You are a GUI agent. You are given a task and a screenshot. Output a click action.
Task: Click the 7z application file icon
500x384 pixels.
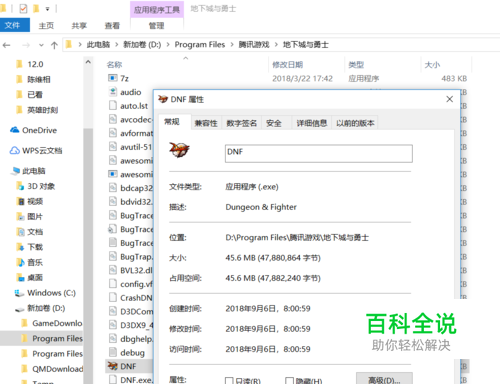point(113,78)
